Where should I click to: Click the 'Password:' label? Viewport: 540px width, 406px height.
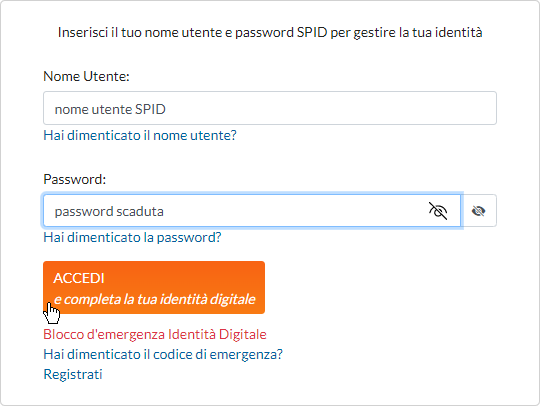[x=75, y=179]
